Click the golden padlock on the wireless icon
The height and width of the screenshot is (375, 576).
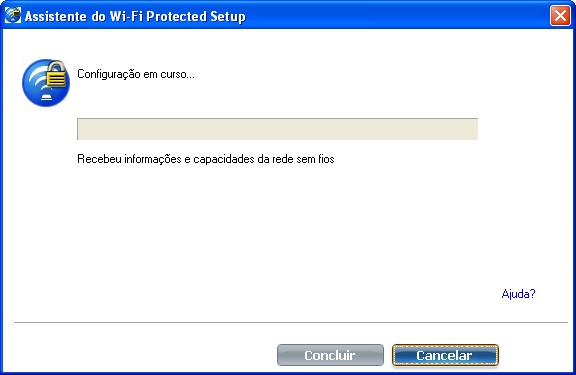coord(56,74)
